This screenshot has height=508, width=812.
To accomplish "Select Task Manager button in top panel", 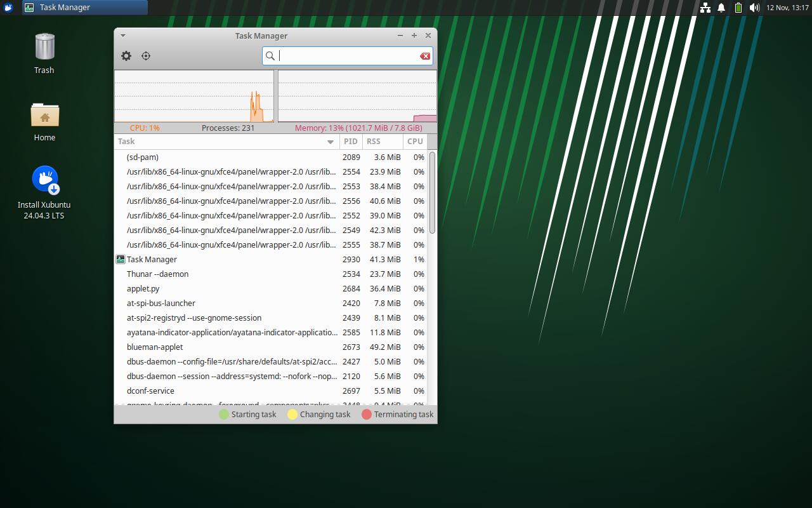I will [x=84, y=8].
